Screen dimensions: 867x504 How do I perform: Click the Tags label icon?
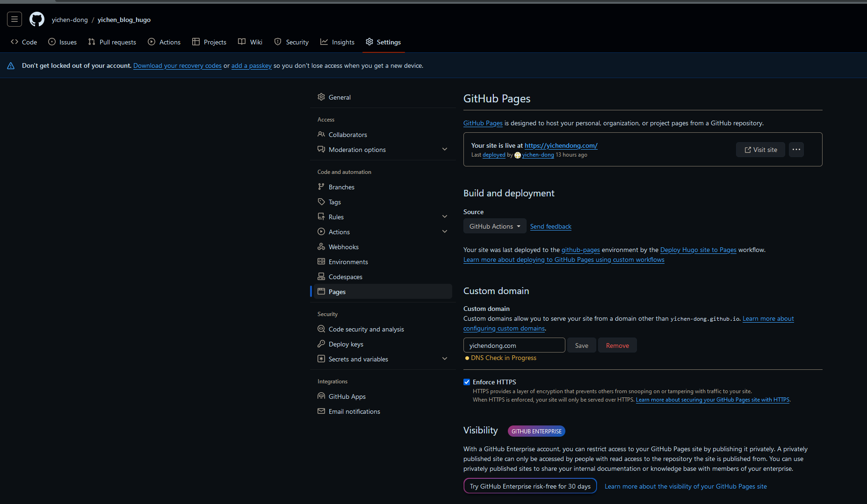(x=321, y=202)
